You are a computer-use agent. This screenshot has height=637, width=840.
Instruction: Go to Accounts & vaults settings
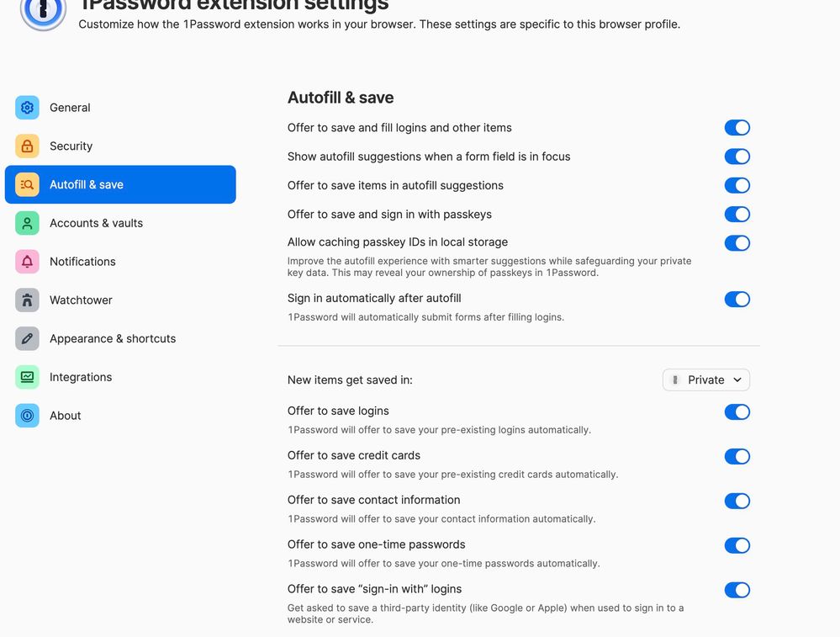click(x=96, y=223)
